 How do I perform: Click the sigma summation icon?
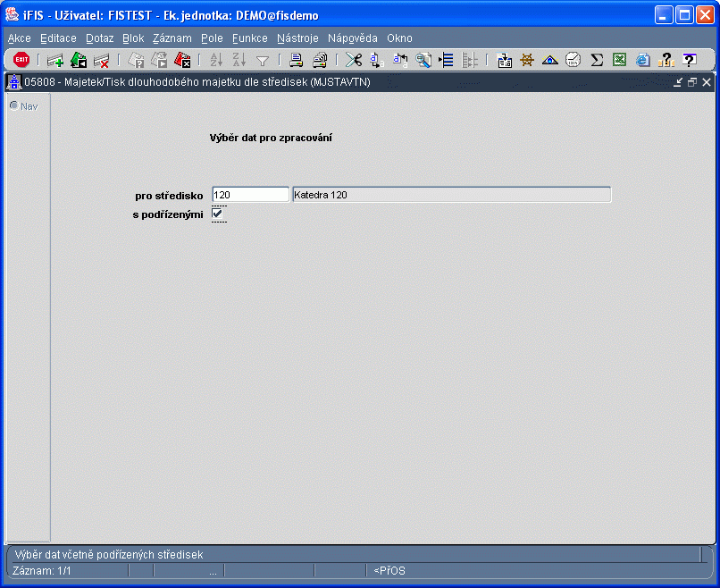597,60
